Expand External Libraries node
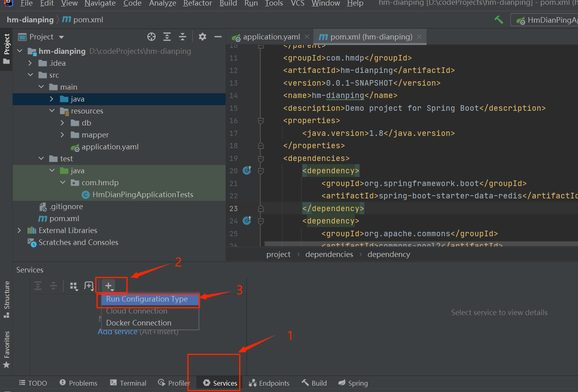The image size is (578, 392). [x=20, y=230]
